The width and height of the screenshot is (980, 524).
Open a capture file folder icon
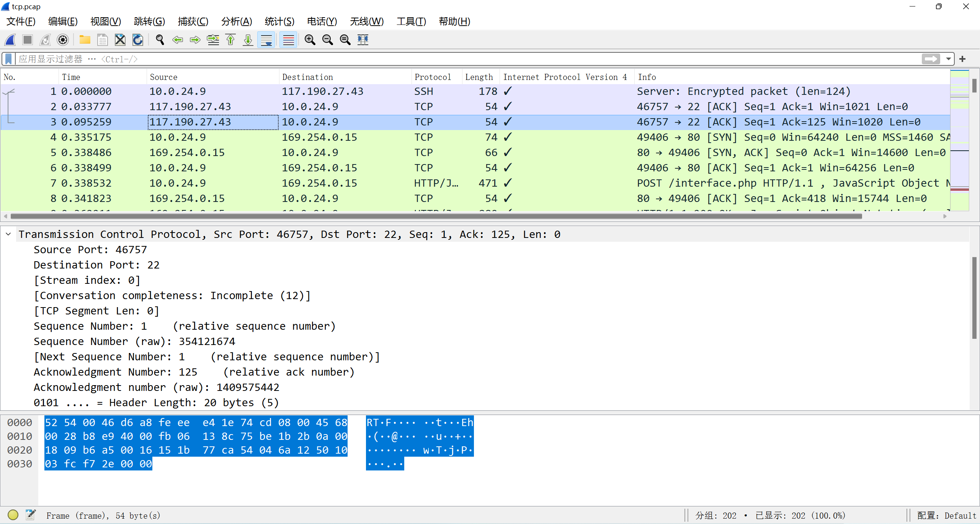[x=85, y=40]
